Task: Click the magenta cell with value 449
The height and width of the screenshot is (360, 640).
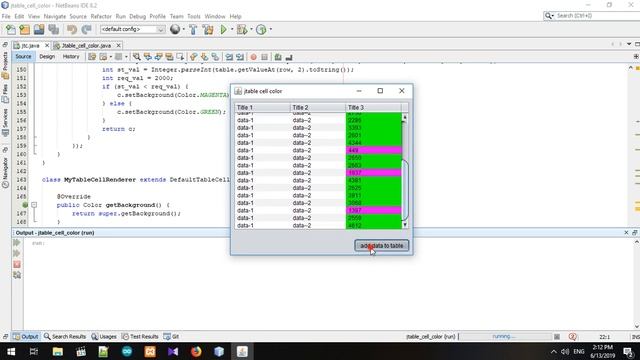Action: coord(373,150)
